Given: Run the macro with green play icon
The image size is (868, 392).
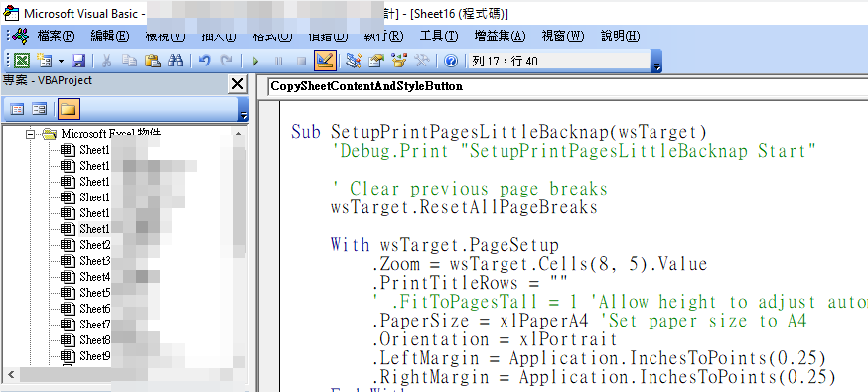Looking at the screenshot, I should click(x=255, y=61).
